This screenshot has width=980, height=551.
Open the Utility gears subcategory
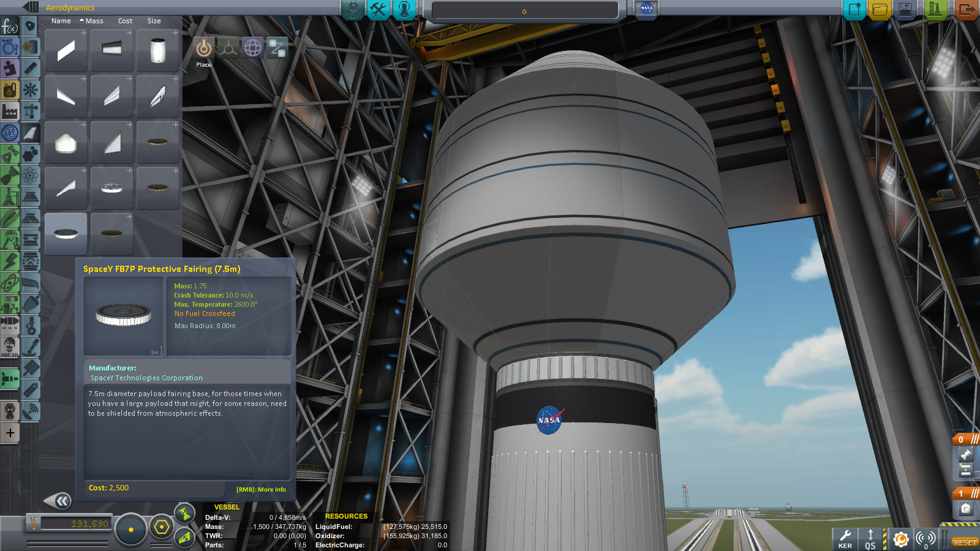31,154
